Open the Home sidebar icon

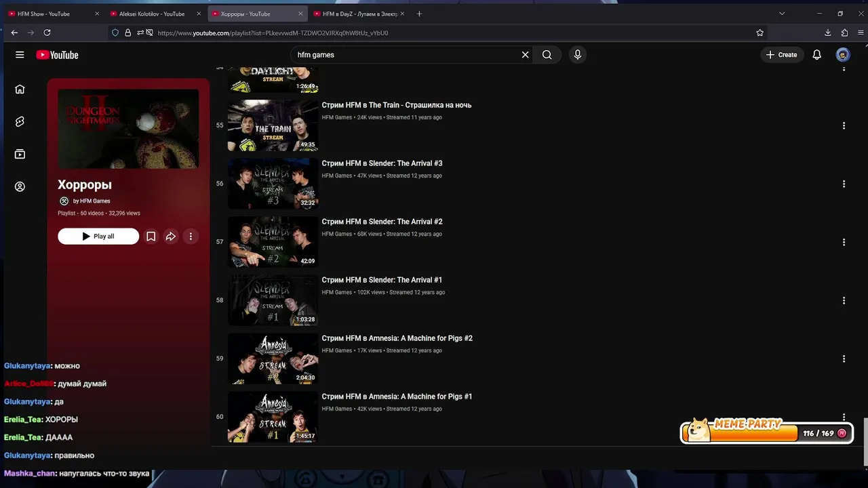[20, 89]
